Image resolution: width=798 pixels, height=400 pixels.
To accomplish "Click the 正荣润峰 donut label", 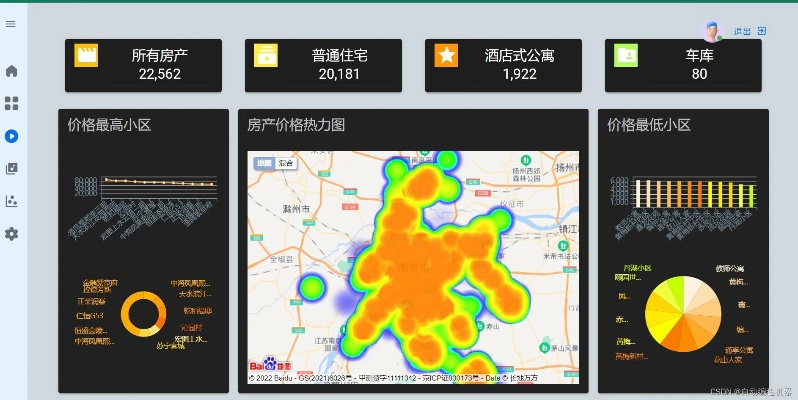I will (92, 301).
